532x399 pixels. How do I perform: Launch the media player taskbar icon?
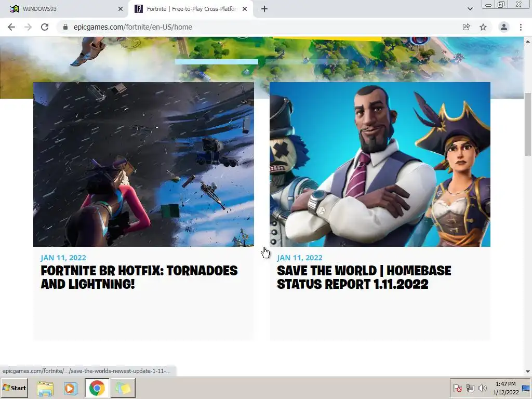pyautogui.click(x=71, y=388)
